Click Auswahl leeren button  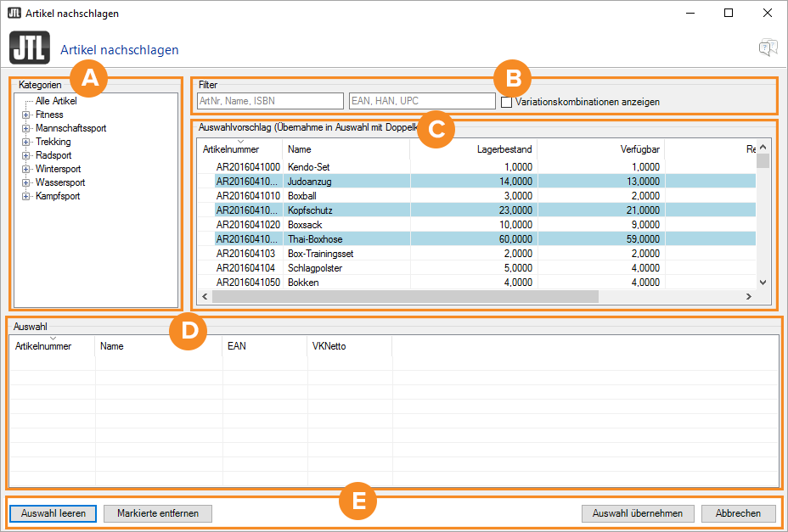[x=53, y=513]
